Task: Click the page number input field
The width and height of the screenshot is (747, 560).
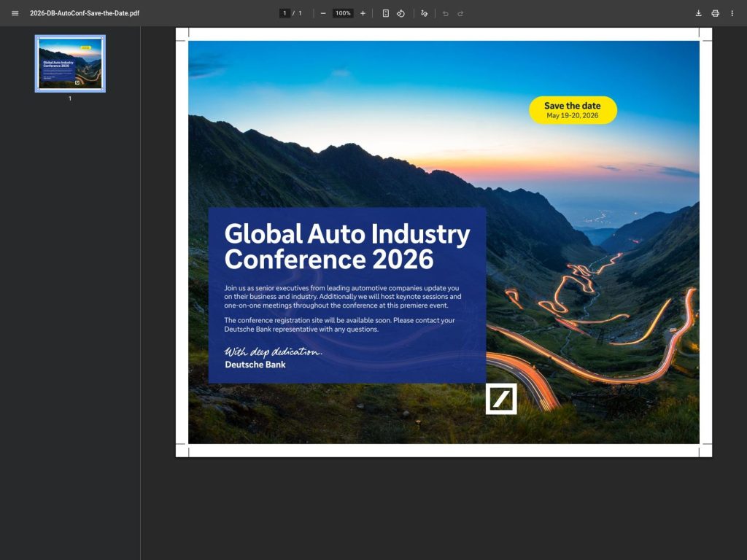Action: [x=284, y=12]
